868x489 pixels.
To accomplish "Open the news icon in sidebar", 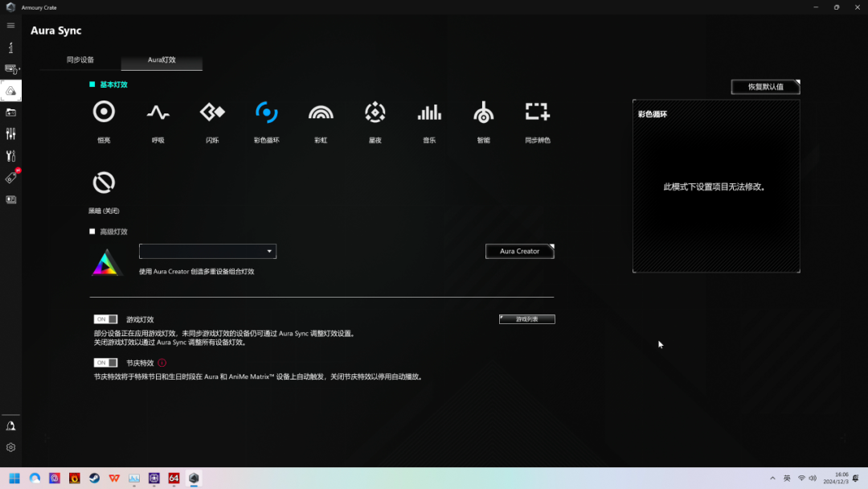I will [x=10, y=199].
